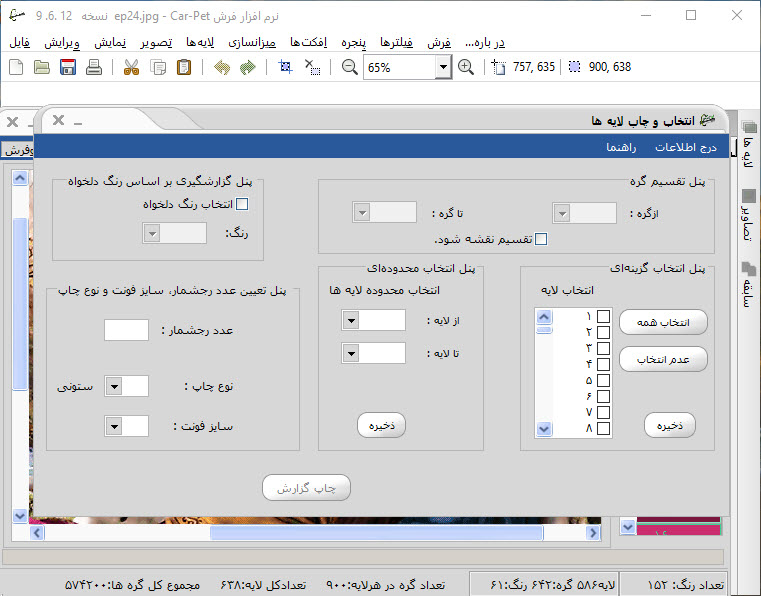Click the عدد رجشمار input field
Viewport: 761px width, 596px height.
point(126,330)
